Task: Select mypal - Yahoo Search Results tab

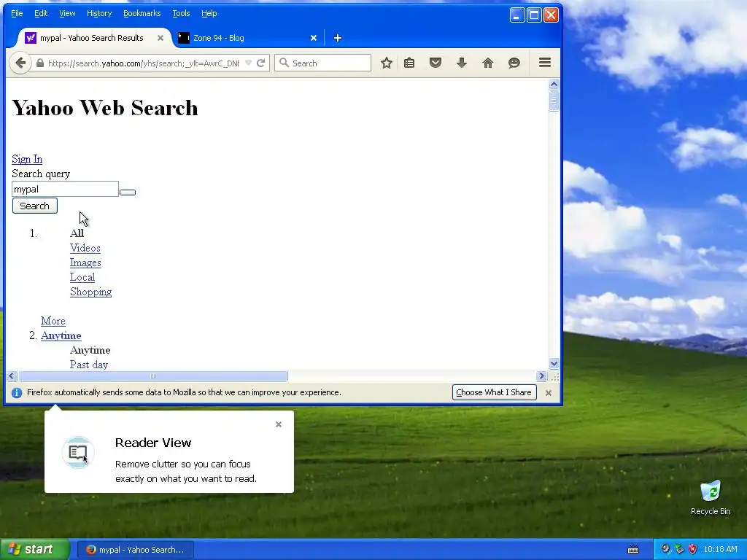Action: (x=91, y=38)
